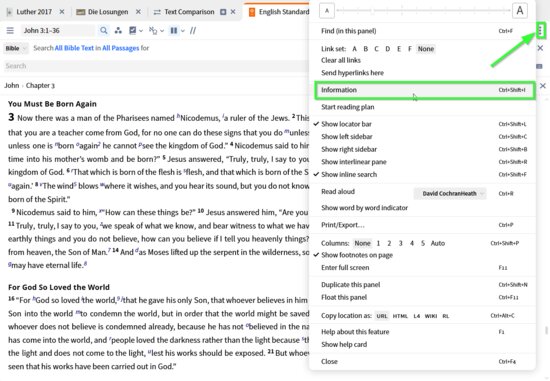
Task: Close the Text Comparison tab
Action: (233, 12)
